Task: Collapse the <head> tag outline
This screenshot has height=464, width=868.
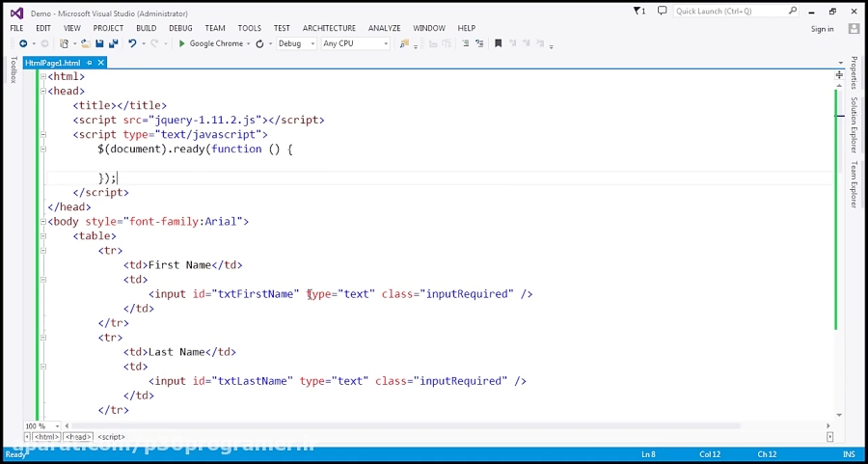Action: [43, 91]
